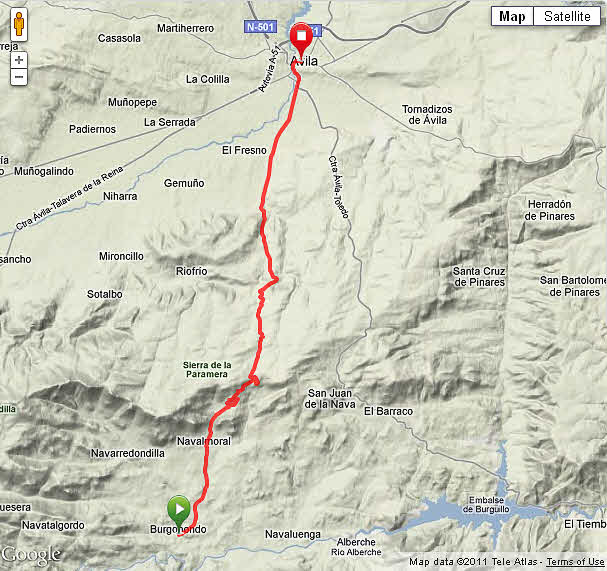
Task: Open the Terms of Use link
Action: click(575, 561)
